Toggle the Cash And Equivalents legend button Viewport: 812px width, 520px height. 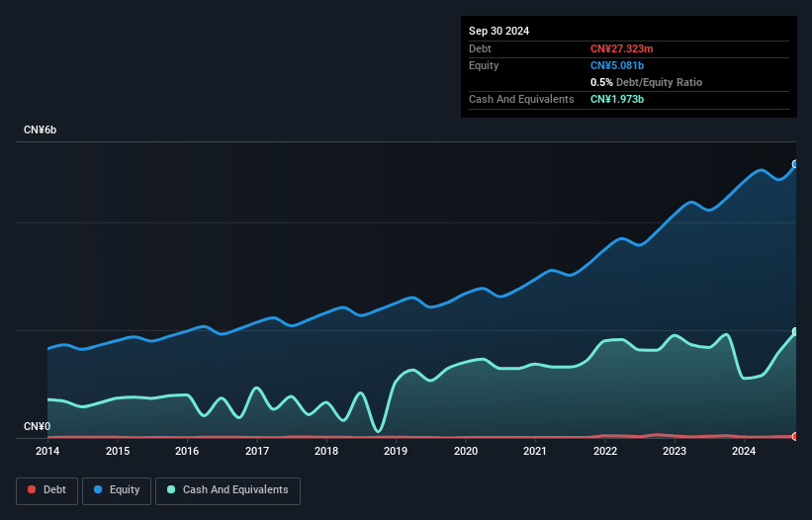click(227, 490)
